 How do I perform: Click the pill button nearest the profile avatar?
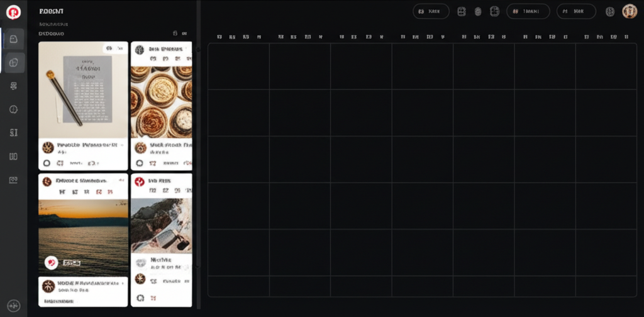[576, 11]
